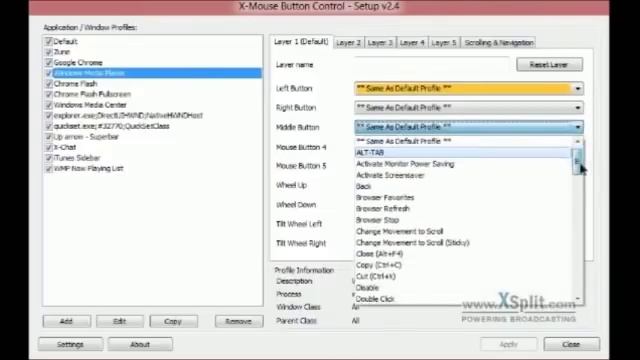Toggle the iTunes Sidebar checkbox
Viewport: 640px width, 360px height.
click(x=49, y=158)
